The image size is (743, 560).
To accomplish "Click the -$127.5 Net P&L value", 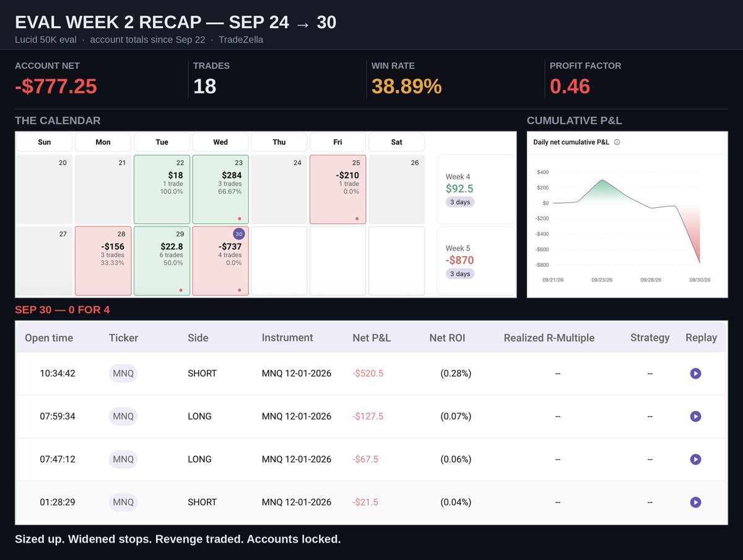I will [x=368, y=416].
